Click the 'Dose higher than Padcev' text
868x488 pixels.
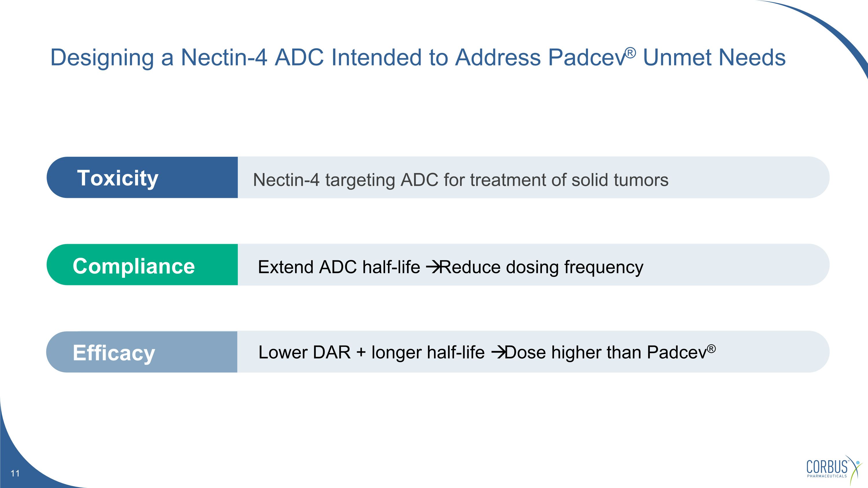click(x=606, y=353)
